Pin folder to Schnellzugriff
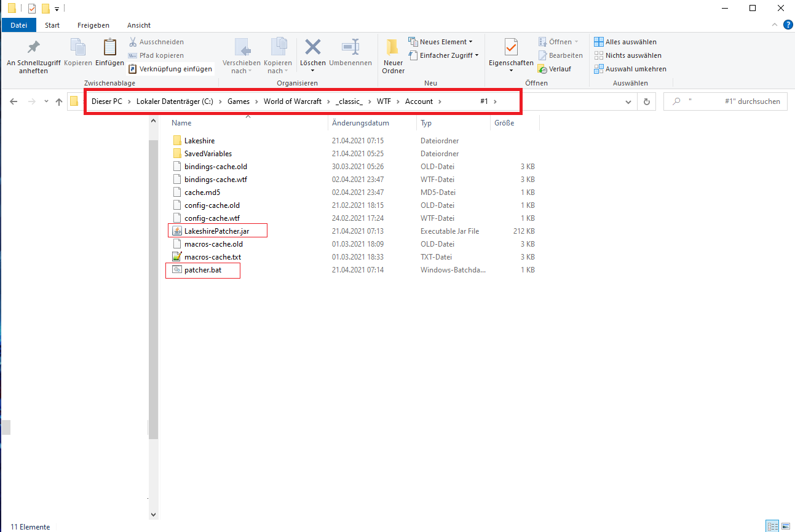Screen dimensions: 795x532 [x=33, y=57]
